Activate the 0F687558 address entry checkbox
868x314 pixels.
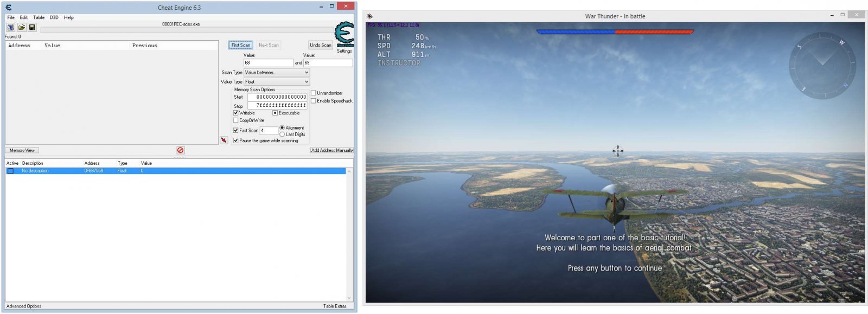10,171
